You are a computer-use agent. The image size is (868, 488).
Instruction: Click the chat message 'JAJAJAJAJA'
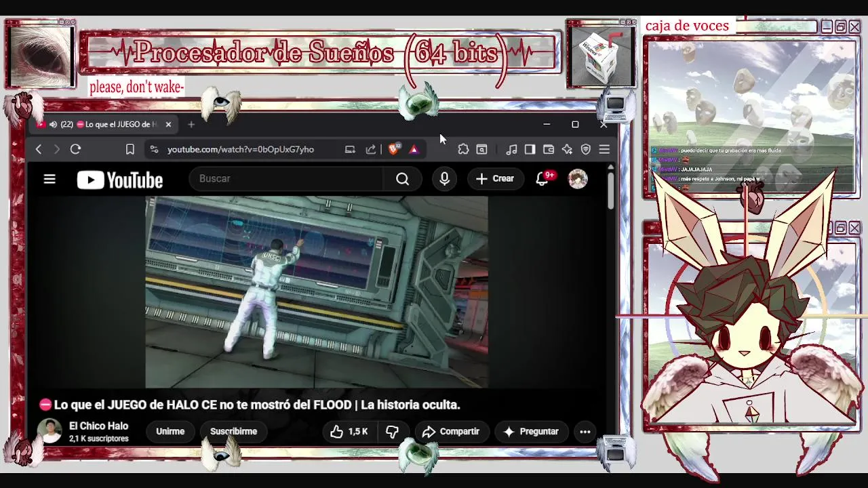(x=696, y=169)
